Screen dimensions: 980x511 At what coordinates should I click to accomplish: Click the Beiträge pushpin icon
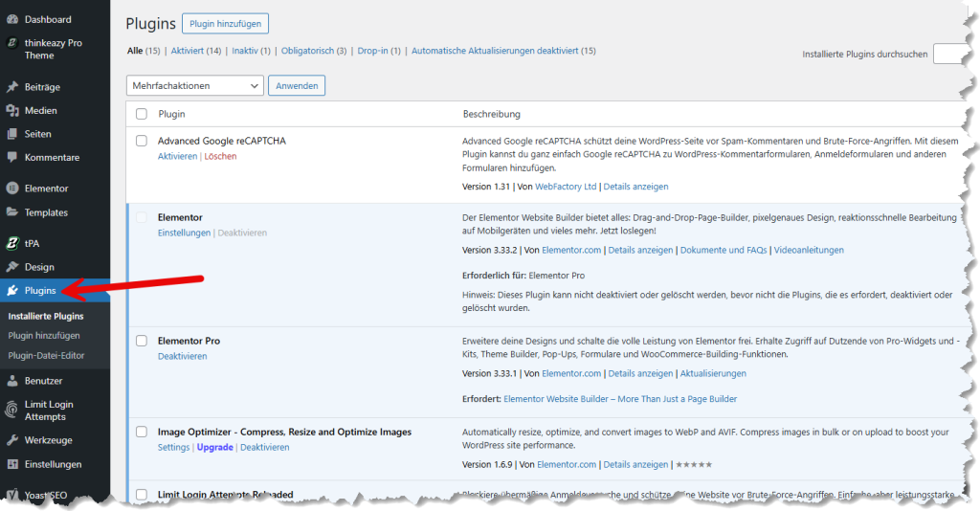point(11,87)
